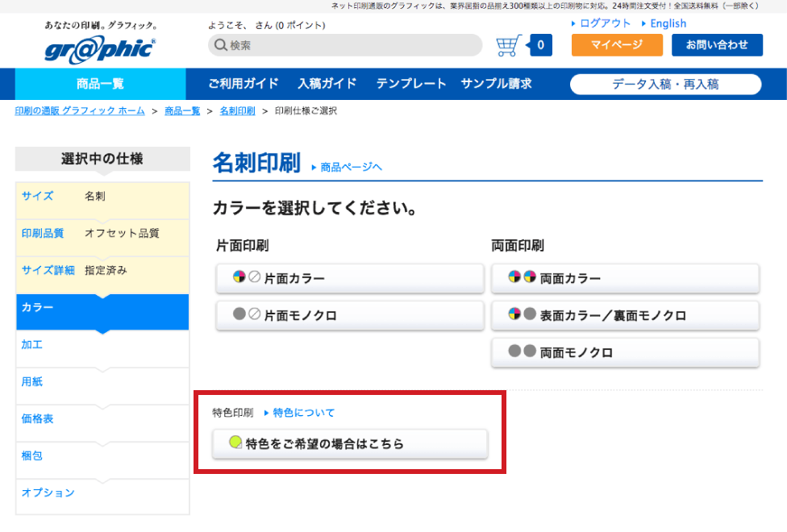
Task: Choose 表面カラー／裏面モノクロ option
Action: pyautogui.click(x=625, y=315)
